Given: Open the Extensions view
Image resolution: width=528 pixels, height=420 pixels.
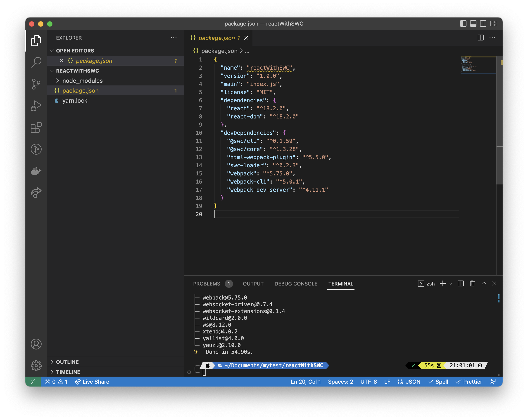Looking at the screenshot, I should [36, 127].
